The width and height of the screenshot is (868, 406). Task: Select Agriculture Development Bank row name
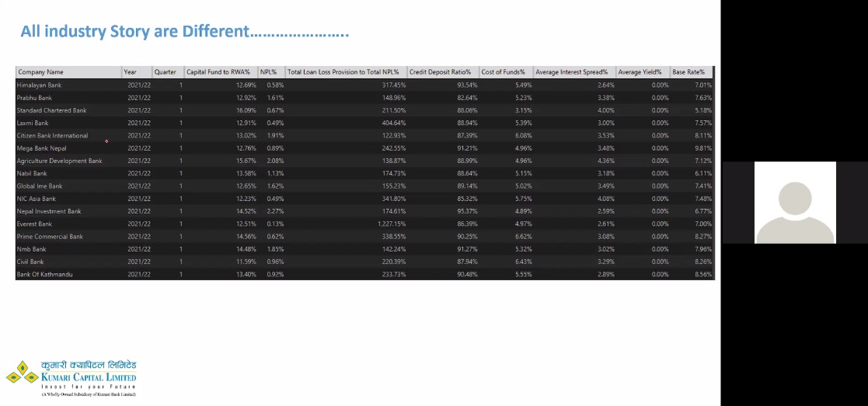coord(59,161)
